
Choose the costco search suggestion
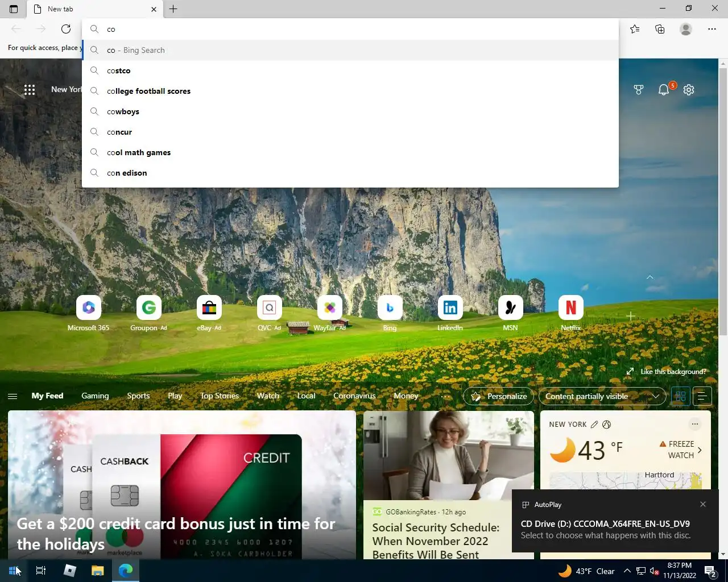tap(350, 70)
